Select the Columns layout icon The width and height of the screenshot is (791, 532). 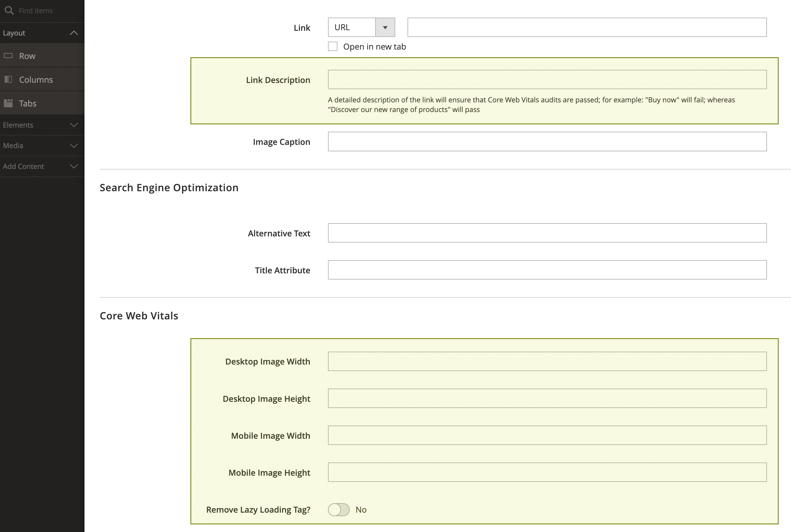[x=9, y=79]
